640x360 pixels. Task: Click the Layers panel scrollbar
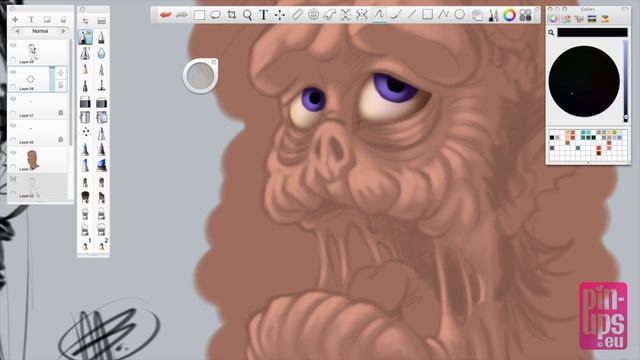(x=71, y=92)
